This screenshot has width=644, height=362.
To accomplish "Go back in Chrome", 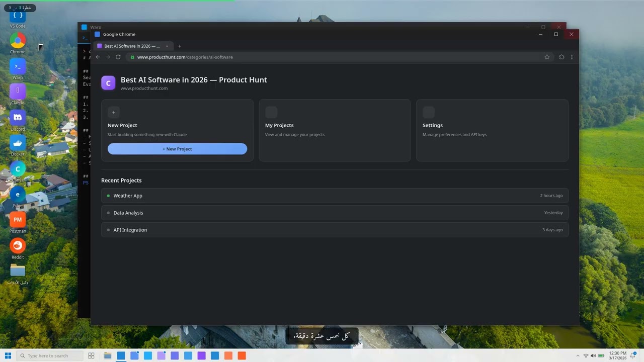I will pos(98,57).
